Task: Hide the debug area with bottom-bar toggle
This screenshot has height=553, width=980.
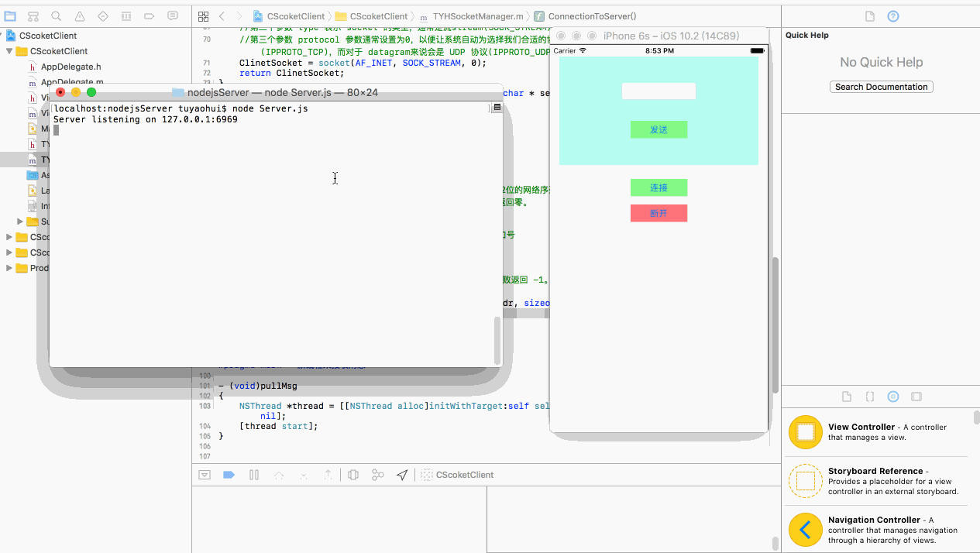Action: point(205,474)
